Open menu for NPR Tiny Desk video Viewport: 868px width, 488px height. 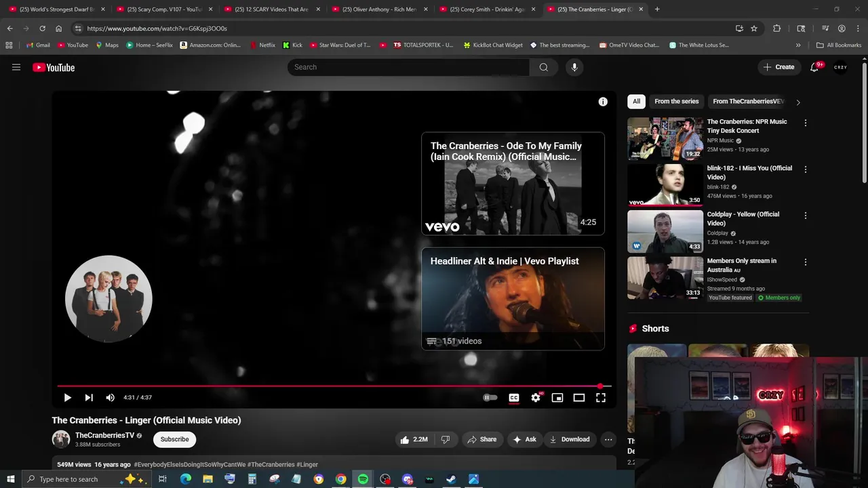(x=805, y=123)
